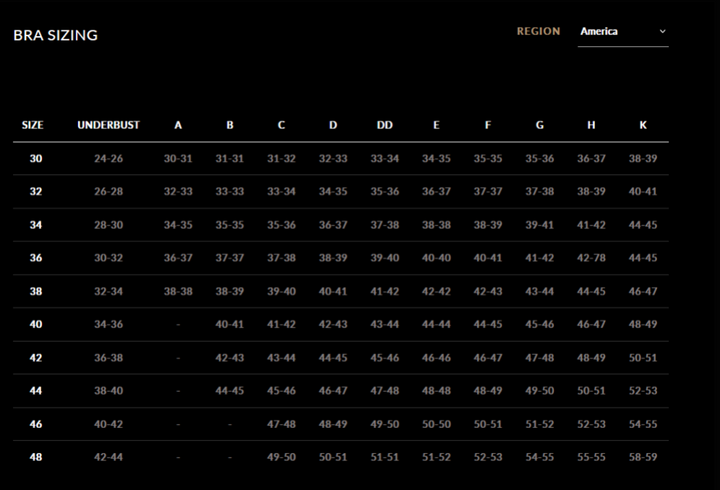Select the SIZE column header
Viewport: 720px width, 490px height.
(33, 126)
